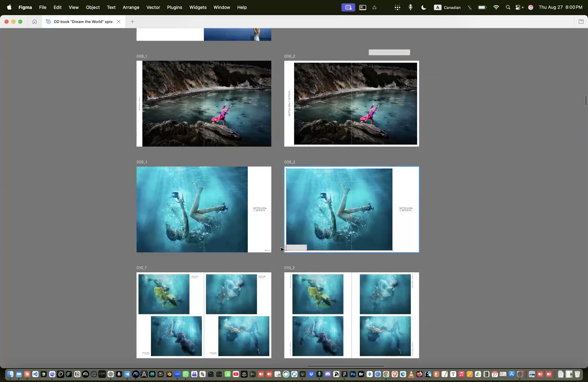This screenshot has height=382, width=588.
Task: Select frame label 008_2
Action: pyautogui.click(x=290, y=56)
